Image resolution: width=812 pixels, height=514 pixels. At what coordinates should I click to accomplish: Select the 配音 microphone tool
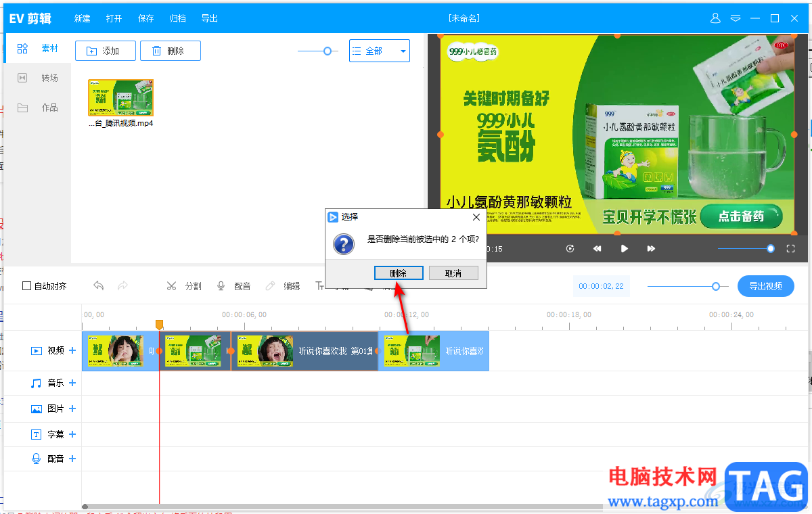click(x=233, y=286)
